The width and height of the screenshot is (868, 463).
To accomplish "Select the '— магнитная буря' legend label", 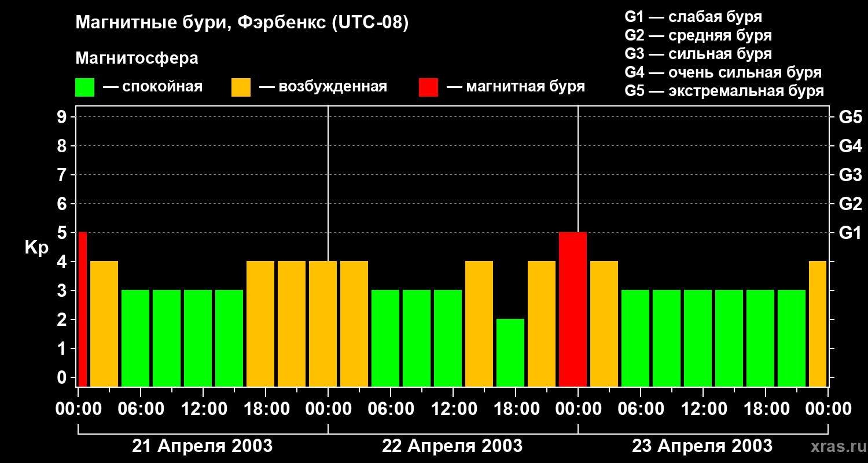I will [516, 87].
